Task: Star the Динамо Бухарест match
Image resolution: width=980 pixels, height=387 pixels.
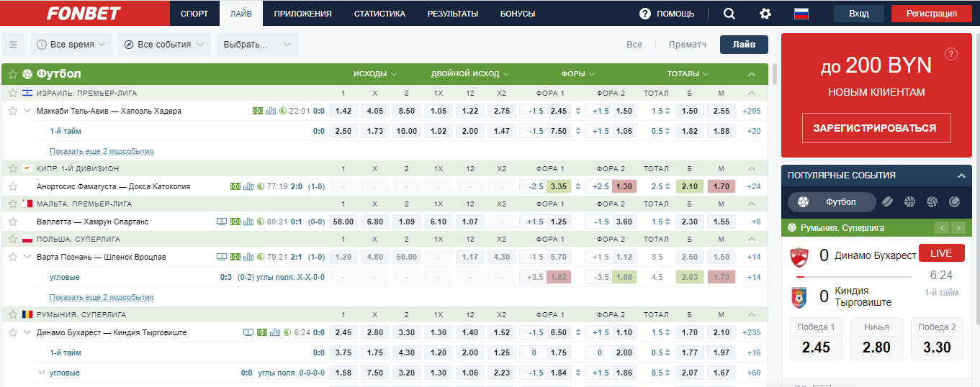Action: click(x=12, y=332)
